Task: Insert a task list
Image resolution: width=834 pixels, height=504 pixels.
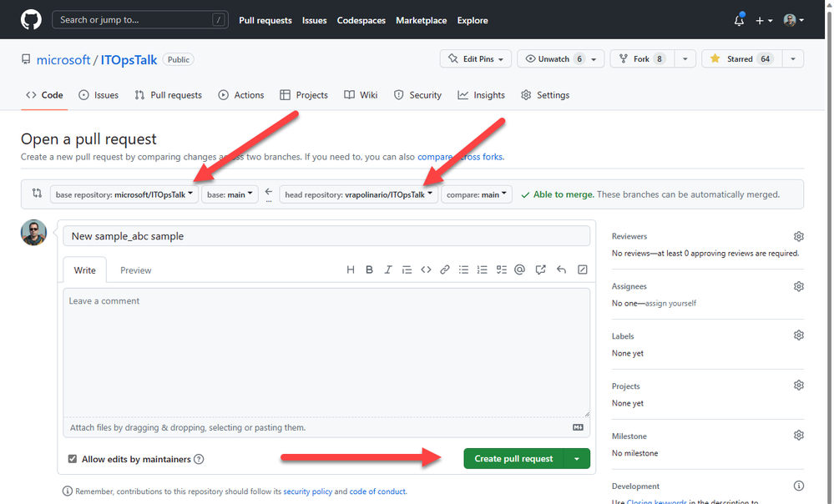Action: (502, 270)
